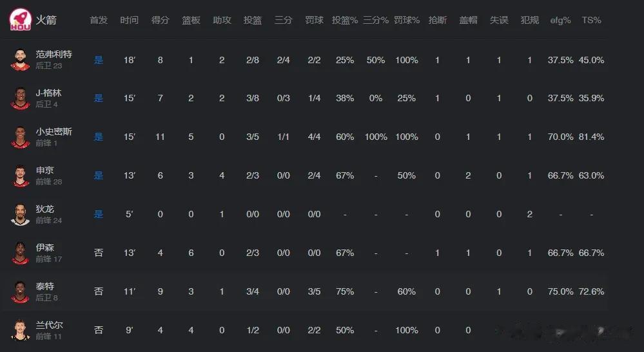Select 小史密斯 player headshot

20,137
